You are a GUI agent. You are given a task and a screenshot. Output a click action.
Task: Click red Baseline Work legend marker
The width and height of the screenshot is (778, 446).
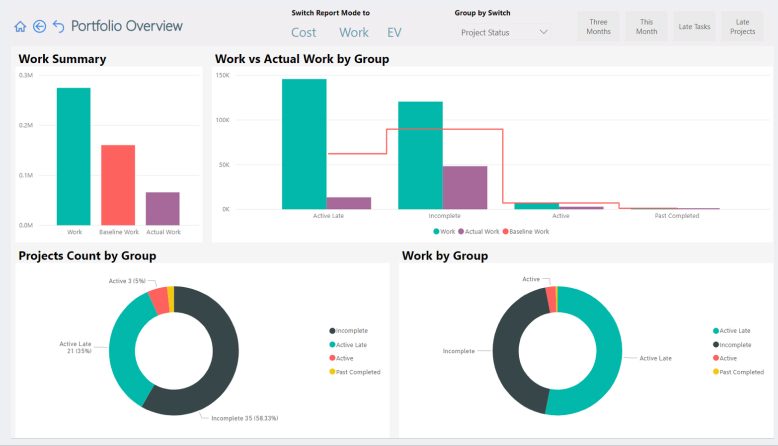click(x=506, y=232)
